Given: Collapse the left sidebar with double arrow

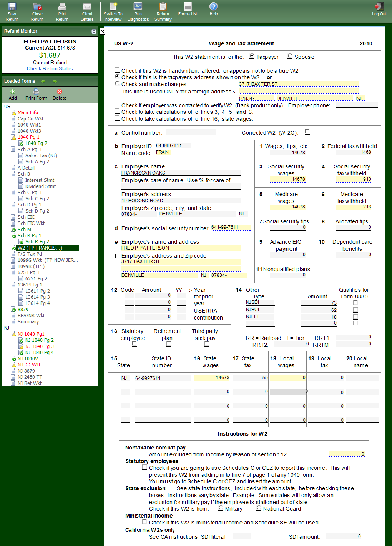Looking at the screenshot, I should (102, 32).
